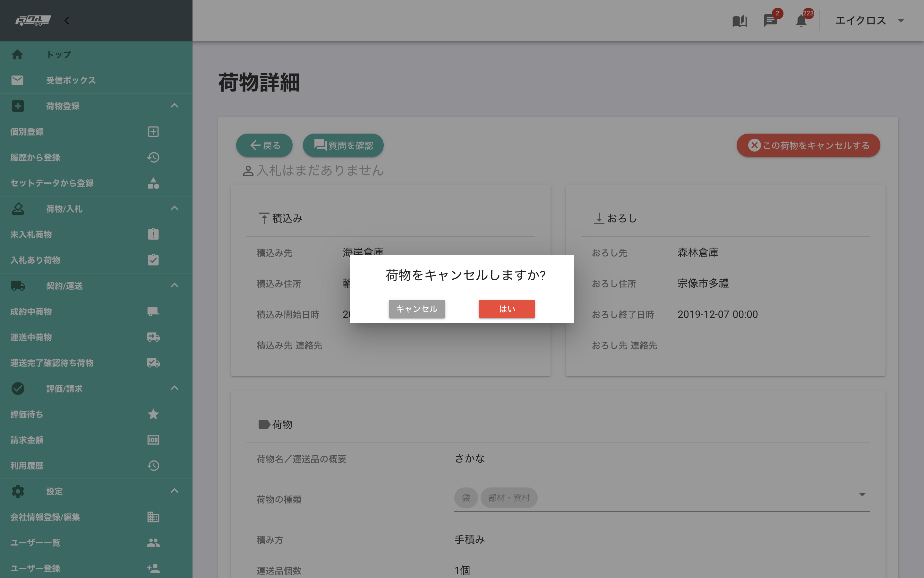Click the 手積み loading method value
924x578 pixels.
[x=470, y=539]
